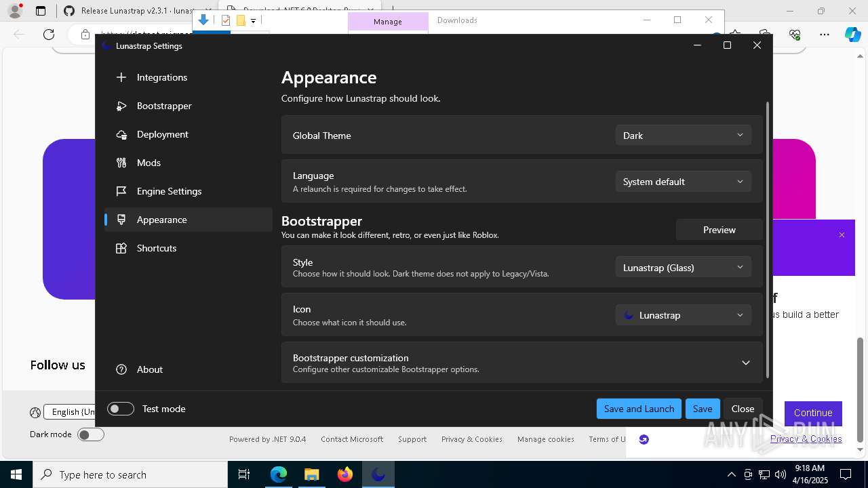This screenshot has height=488, width=868.
Task: Click the taskbar search box
Action: pos(130,474)
